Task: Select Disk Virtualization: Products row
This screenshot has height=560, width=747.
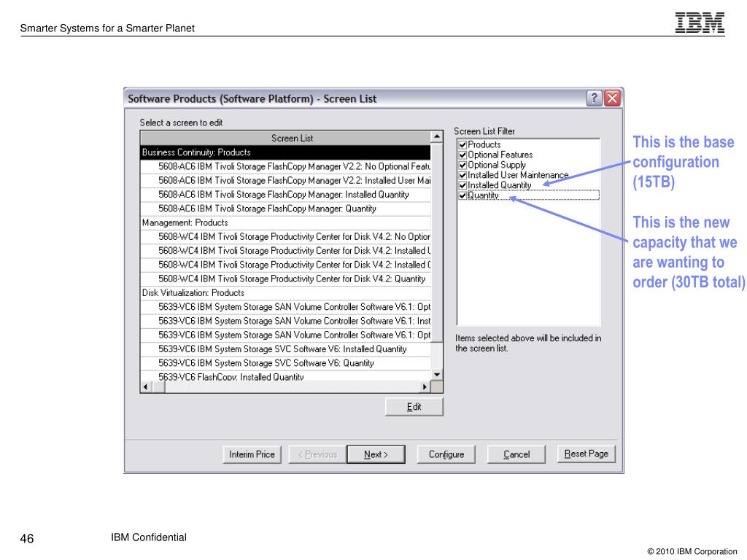Action: point(285,293)
